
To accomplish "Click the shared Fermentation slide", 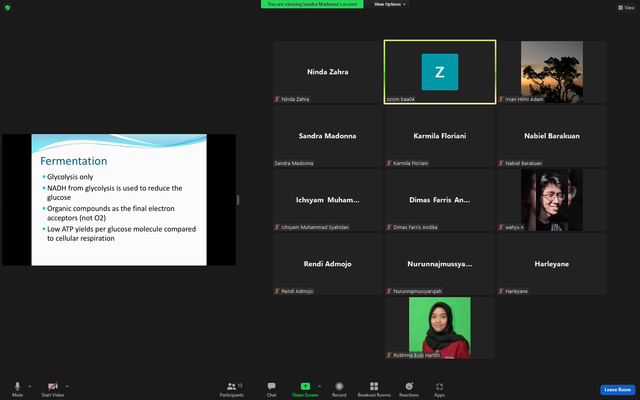I will pyautogui.click(x=119, y=200).
